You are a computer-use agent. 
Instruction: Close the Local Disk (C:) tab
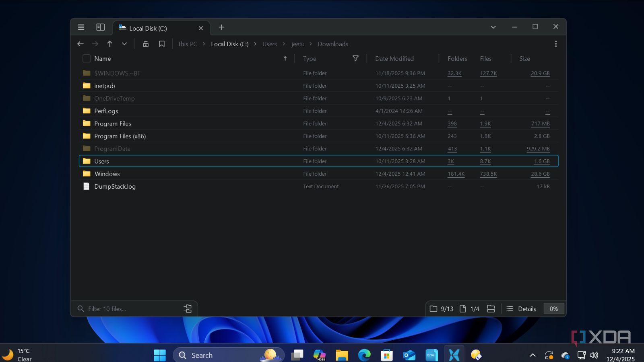point(201,28)
